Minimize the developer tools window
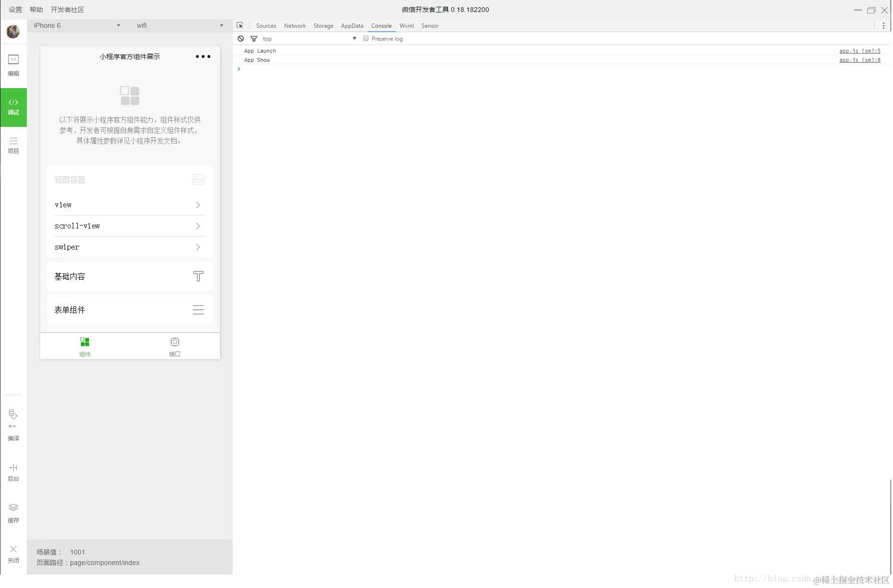 pyautogui.click(x=858, y=10)
